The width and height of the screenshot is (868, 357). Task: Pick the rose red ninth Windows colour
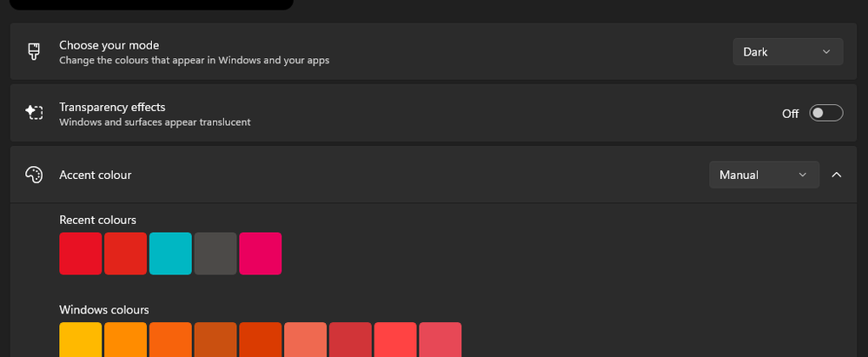click(x=441, y=340)
